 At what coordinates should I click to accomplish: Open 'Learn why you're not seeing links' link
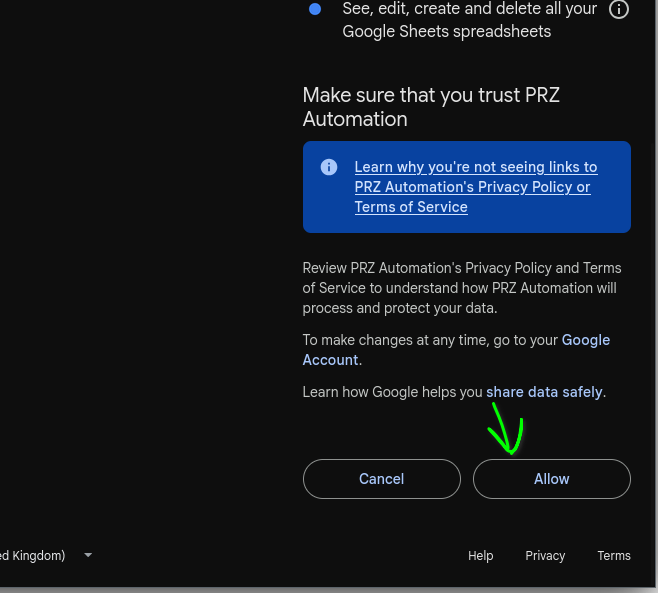click(476, 187)
